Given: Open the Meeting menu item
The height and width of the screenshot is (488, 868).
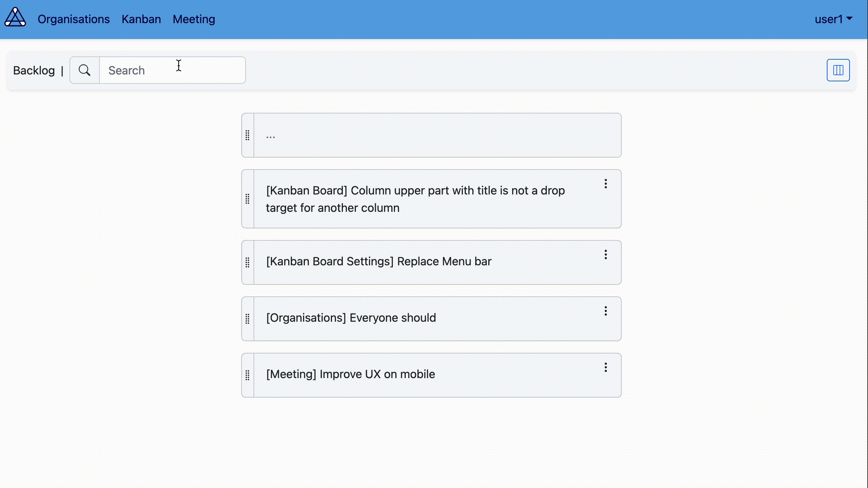Looking at the screenshot, I should [194, 19].
